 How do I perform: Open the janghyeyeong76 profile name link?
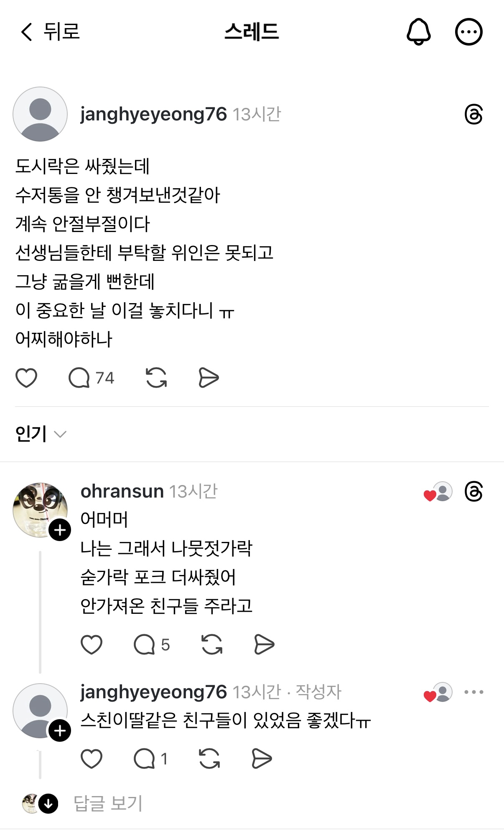[x=153, y=114]
